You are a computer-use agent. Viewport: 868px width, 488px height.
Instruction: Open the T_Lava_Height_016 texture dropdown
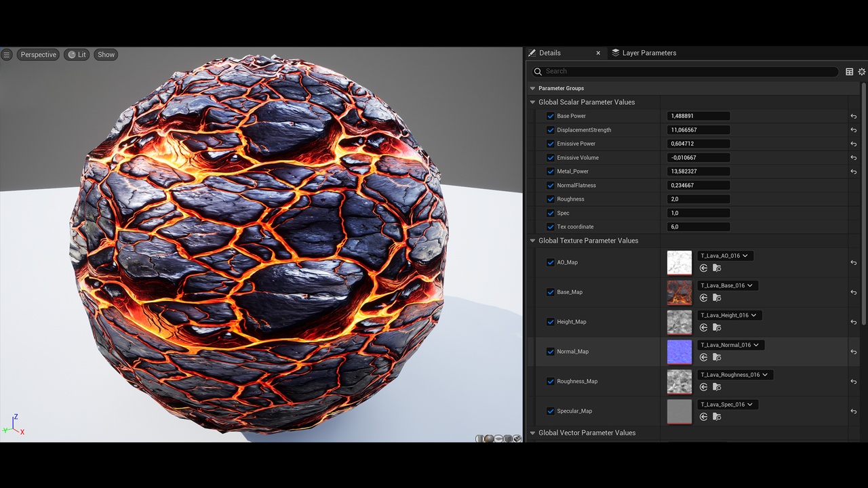(x=730, y=315)
